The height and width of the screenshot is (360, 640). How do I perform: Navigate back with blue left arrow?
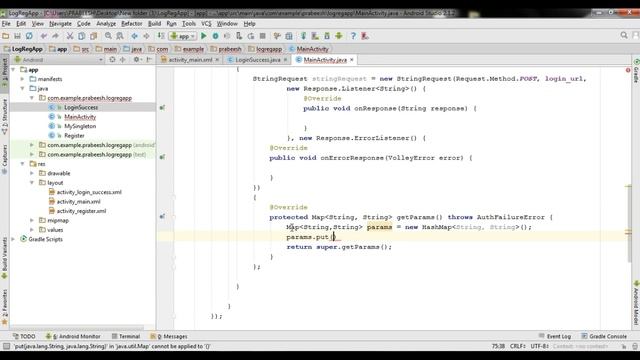[134, 36]
